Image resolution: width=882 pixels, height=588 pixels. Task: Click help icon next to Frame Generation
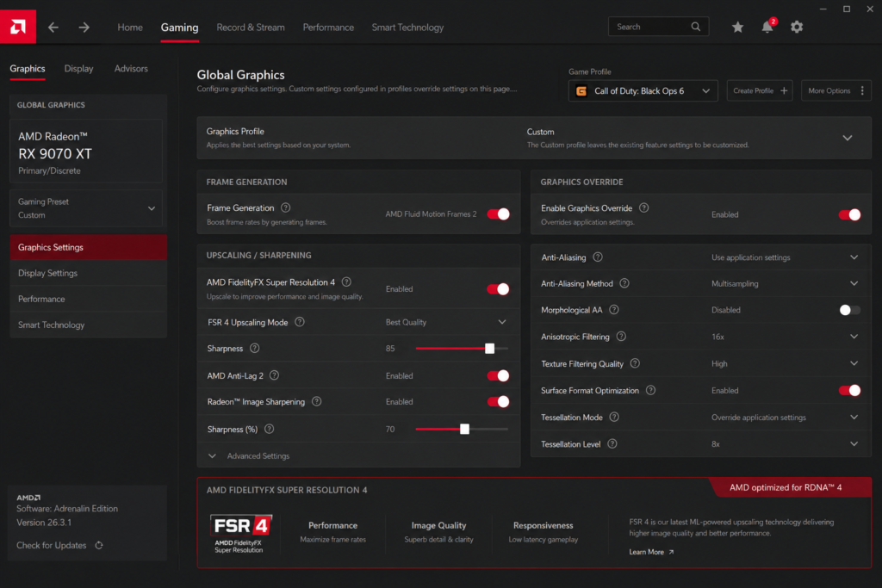(x=286, y=208)
